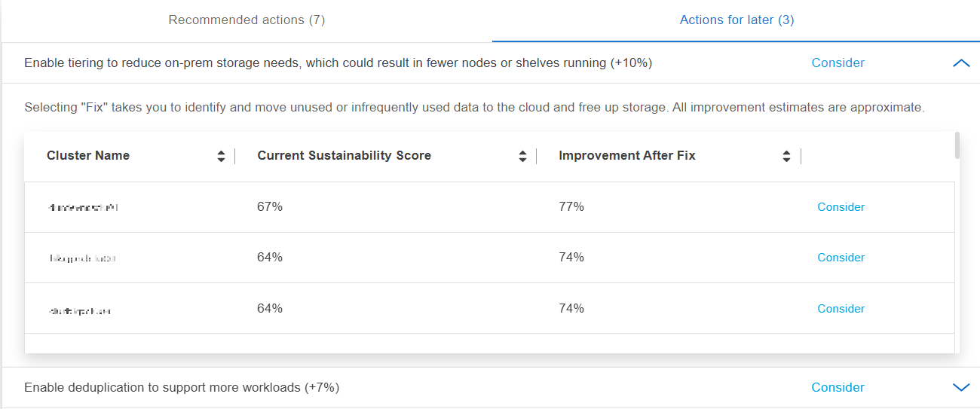Click Current Sustainability Score sort arrows
980x409 pixels.
522,156
